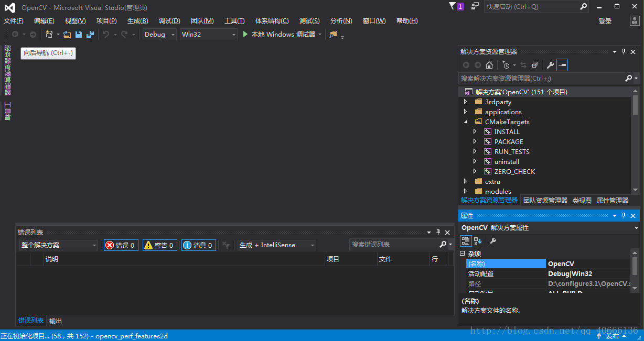644x341 pixels.
Task: Toggle the Preview Selected Items button
Action: pos(562,65)
